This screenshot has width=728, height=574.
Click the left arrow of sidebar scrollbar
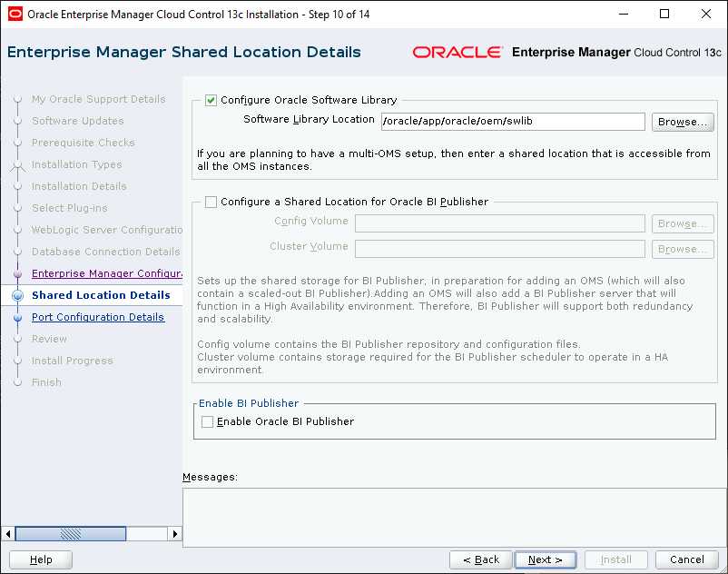(x=8, y=534)
